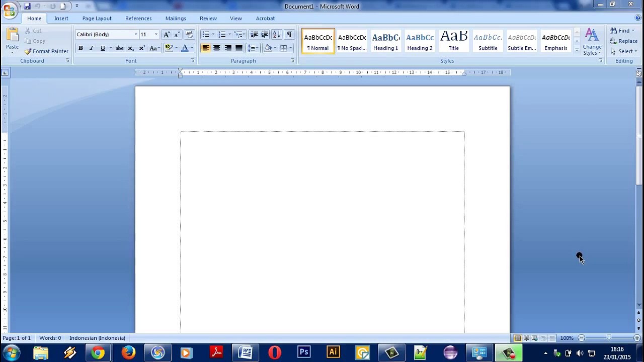Screen dimensions: 644x362
Task: Go to the Review tab
Action: pos(208,19)
